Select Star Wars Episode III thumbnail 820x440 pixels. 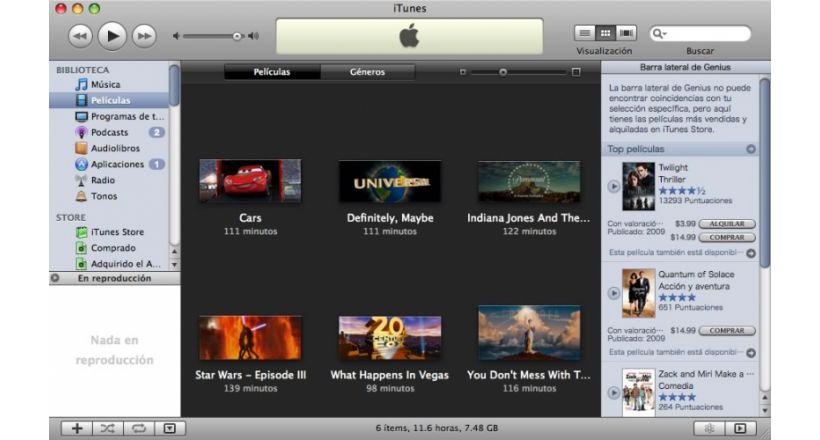(250, 337)
